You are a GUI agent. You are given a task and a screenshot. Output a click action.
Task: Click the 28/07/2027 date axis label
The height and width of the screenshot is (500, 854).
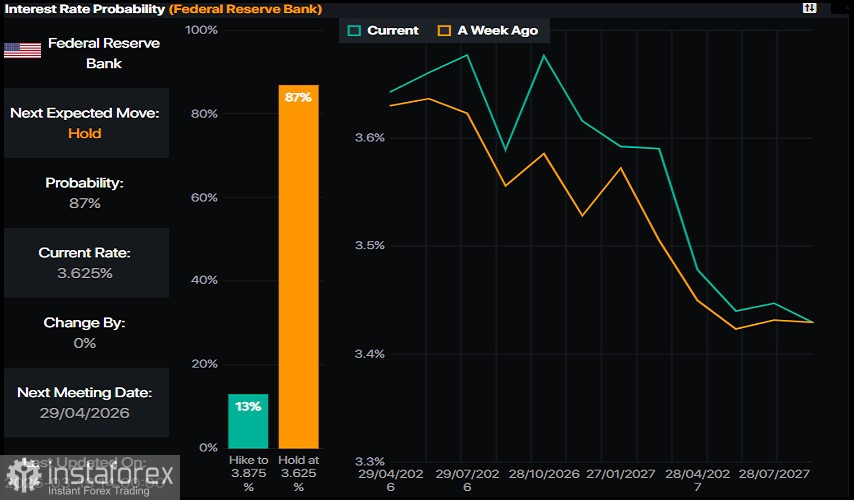[x=774, y=474]
